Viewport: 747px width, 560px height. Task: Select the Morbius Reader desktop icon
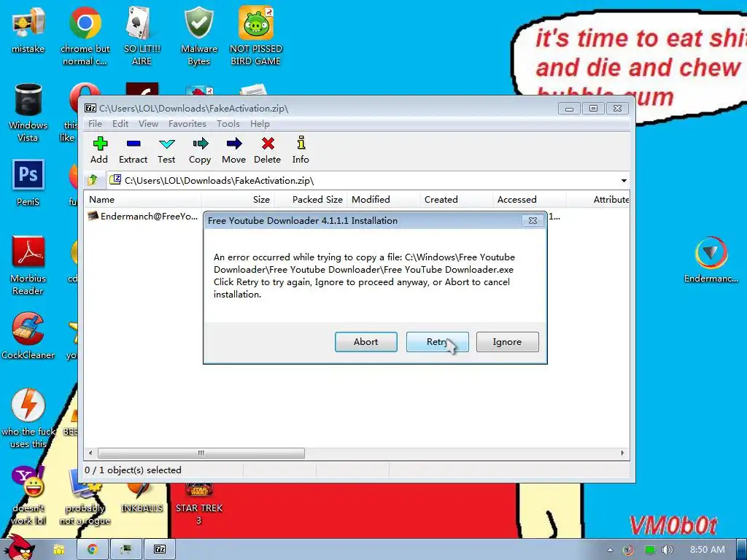pyautogui.click(x=28, y=265)
